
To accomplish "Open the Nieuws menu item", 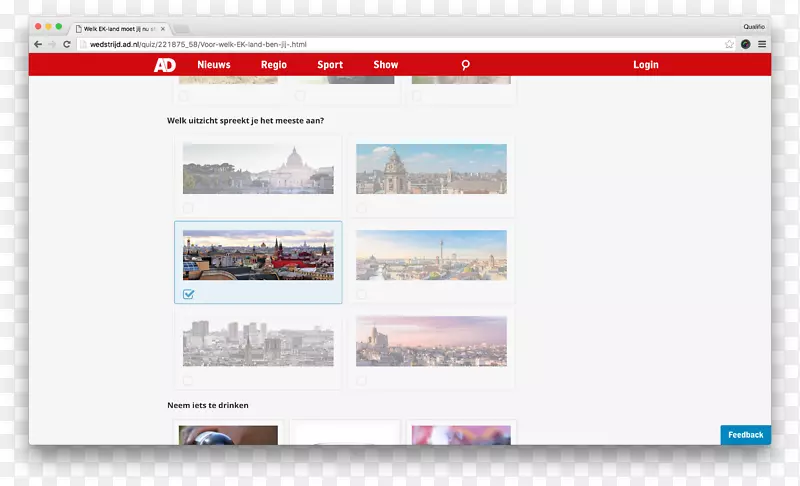I will [x=214, y=65].
